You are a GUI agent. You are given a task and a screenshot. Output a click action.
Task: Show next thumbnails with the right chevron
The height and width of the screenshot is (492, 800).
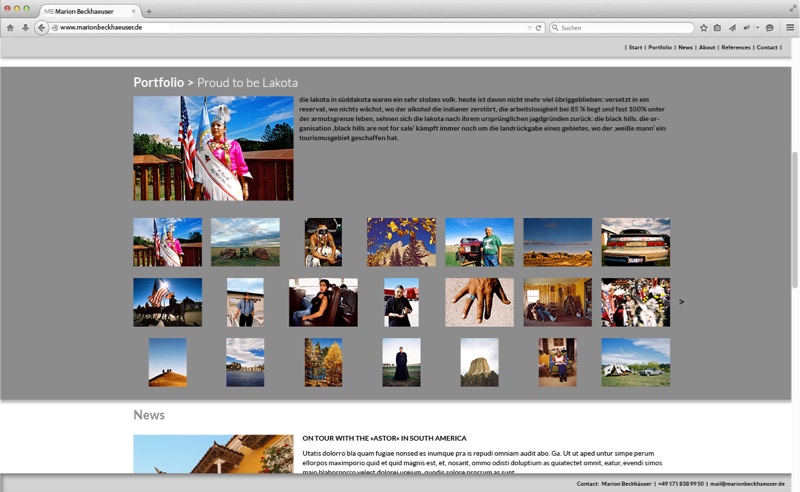click(681, 302)
